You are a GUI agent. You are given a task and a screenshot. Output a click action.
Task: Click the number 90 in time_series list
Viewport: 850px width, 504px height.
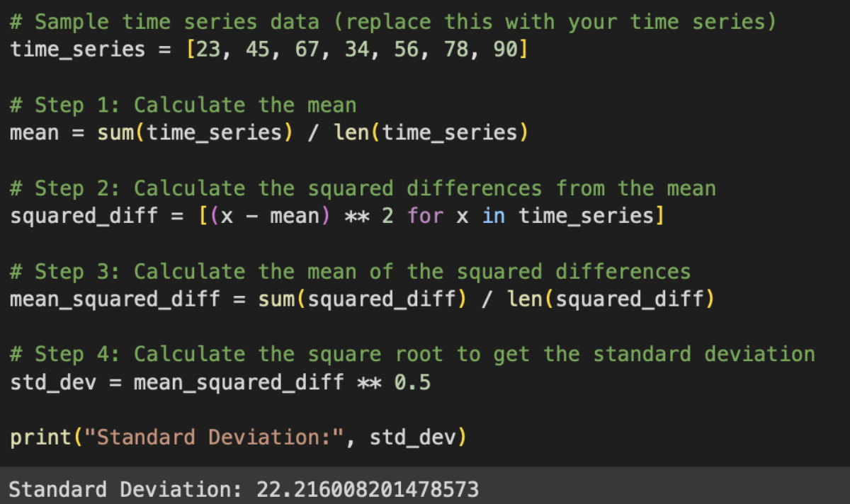[504, 50]
